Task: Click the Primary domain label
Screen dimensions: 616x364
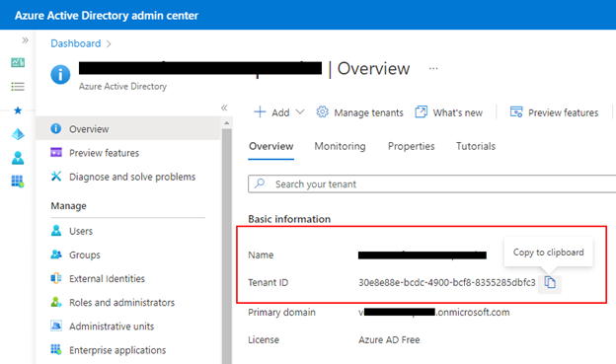Action: [x=281, y=312]
